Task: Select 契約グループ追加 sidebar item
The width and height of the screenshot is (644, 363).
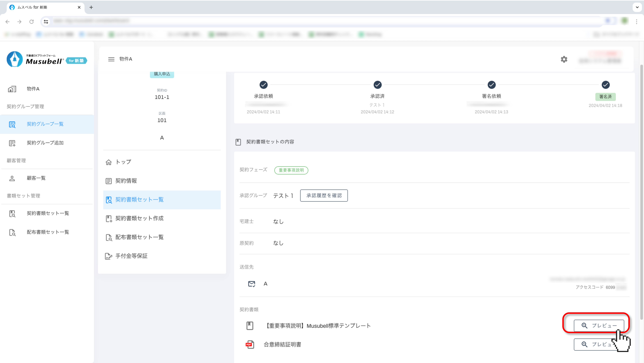Action: (x=45, y=143)
